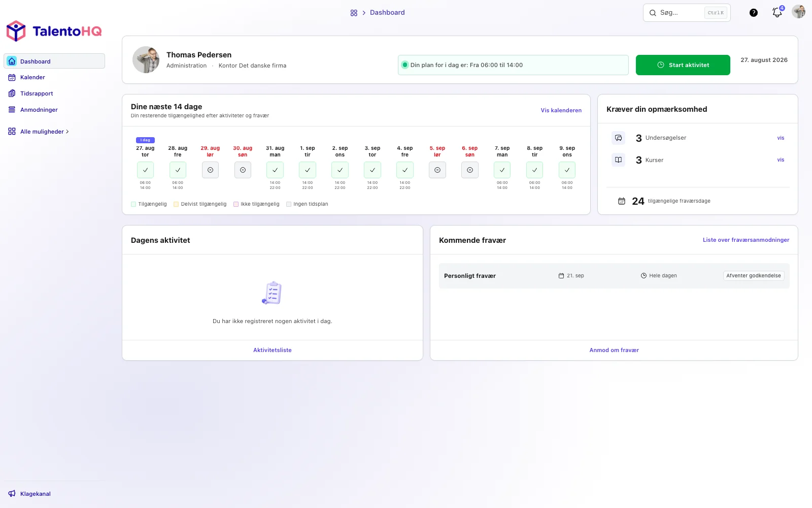Open the Personligt fravær row

click(614, 276)
